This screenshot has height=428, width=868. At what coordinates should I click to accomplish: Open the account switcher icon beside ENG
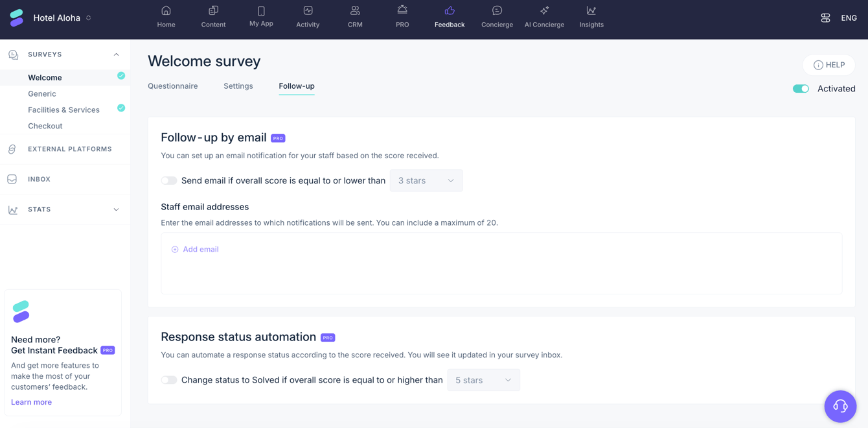(825, 18)
